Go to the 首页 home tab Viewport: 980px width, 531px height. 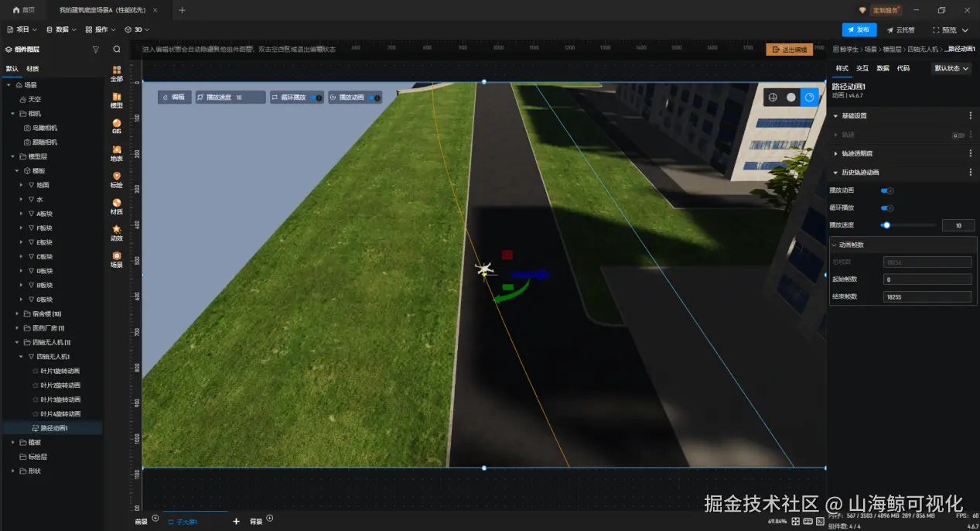pos(24,10)
